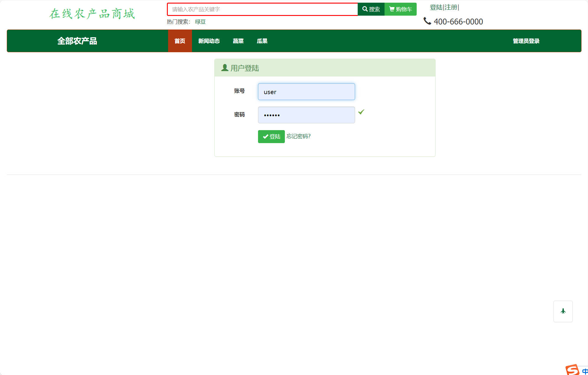Open the 瓜果 category
Screen dimensions: 588x375
pyautogui.click(x=262, y=41)
